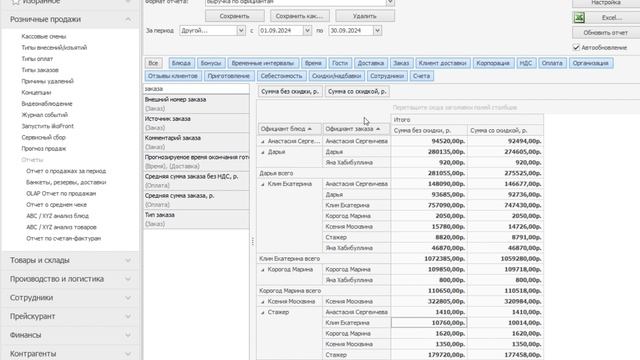The height and width of the screenshot is (360, 640).
Task: Click the Удалить button
Action: pyautogui.click(x=365, y=16)
